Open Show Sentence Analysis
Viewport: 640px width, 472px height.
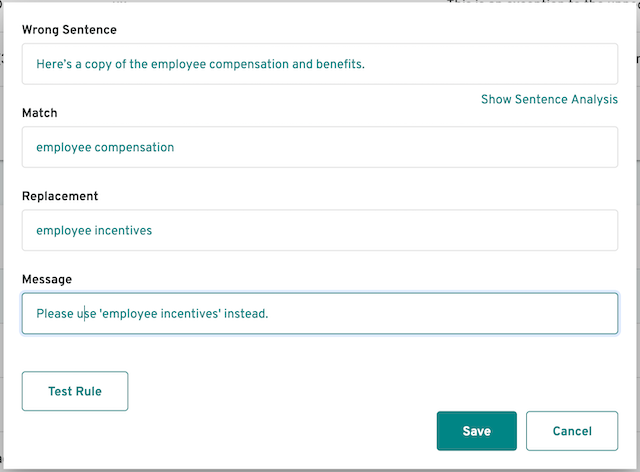point(549,99)
